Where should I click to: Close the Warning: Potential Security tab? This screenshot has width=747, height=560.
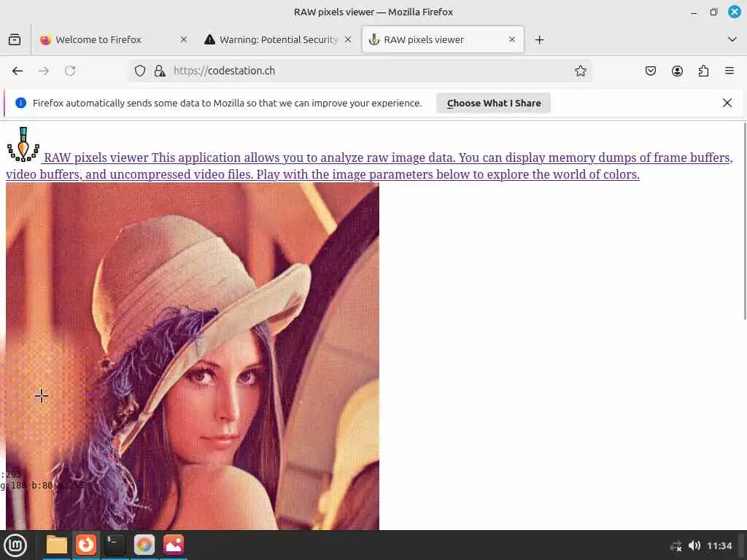[x=348, y=39]
